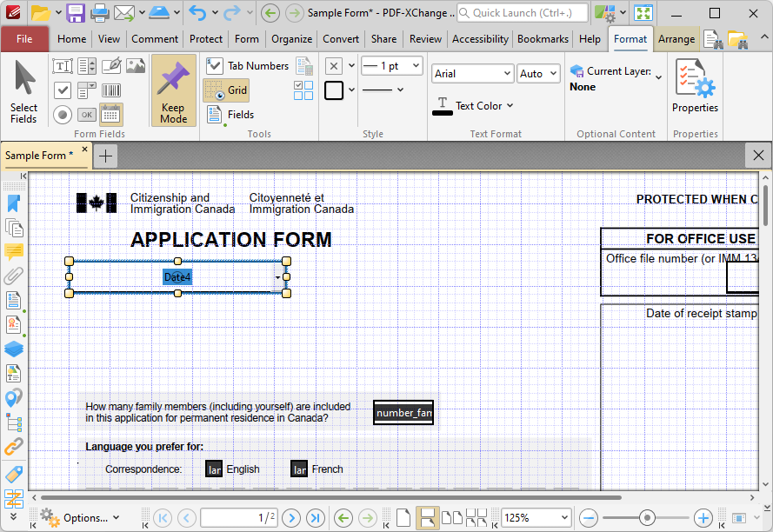Viewport: 773px width, 532px height.
Task: Switch to the Comment tab
Action: [155, 39]
